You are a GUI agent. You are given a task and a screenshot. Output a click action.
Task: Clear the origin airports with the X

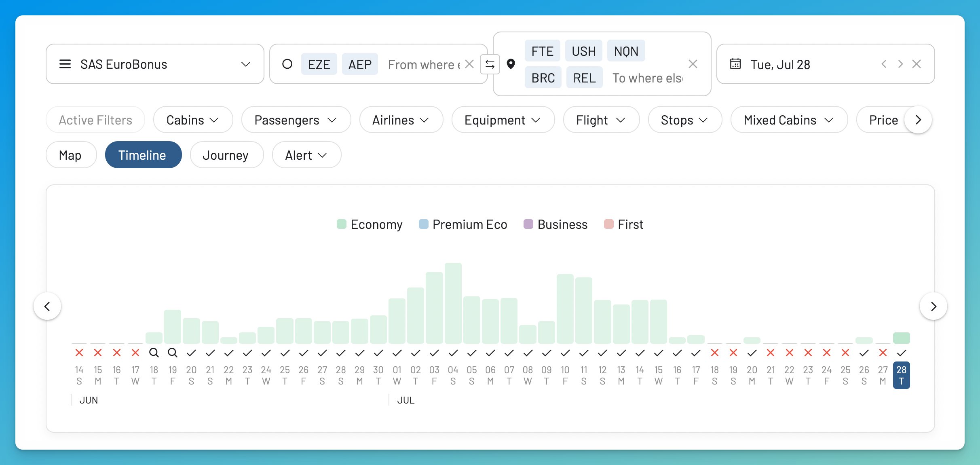pos(469,64)
